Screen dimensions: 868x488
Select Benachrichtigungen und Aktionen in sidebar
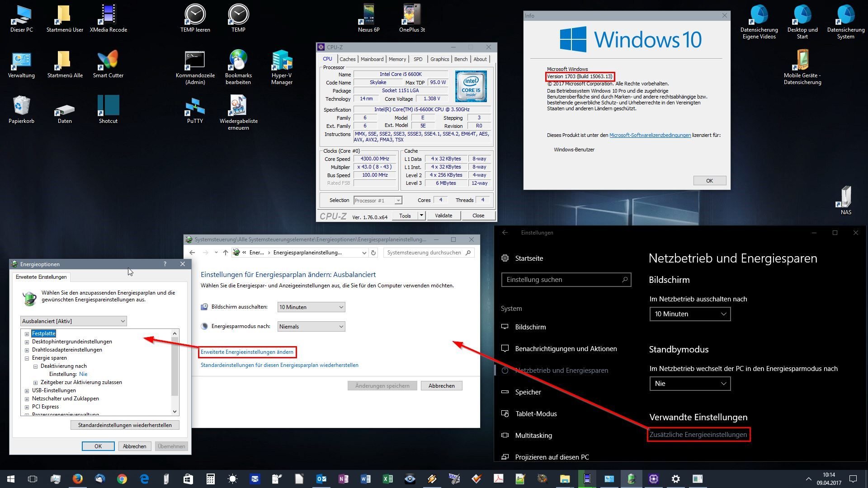tap(566, 349)
